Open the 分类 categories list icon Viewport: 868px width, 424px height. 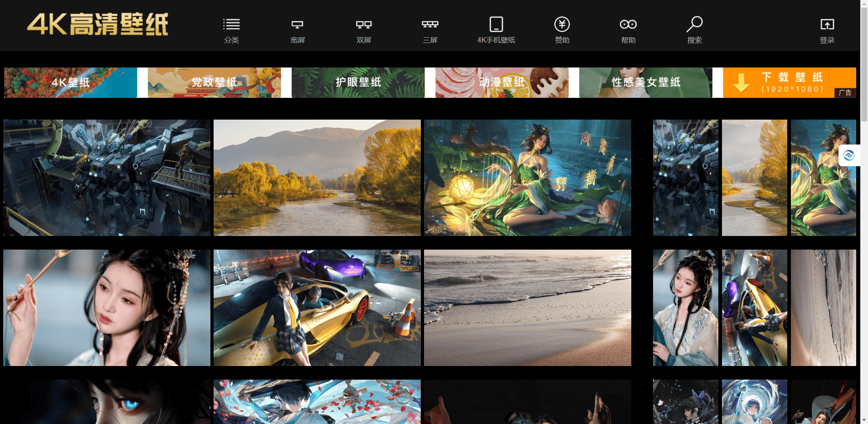click(231, 25)
